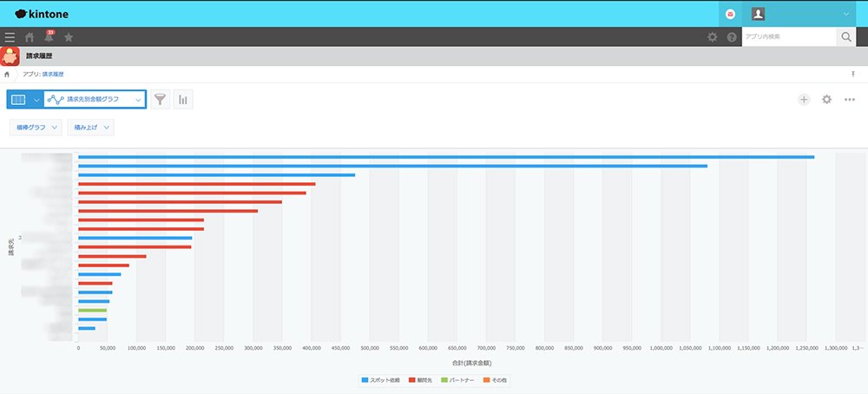Screen dimensions: 868x394
Task: Click the 請求履歴 breadcrumb link
Action: click(53, 74)
